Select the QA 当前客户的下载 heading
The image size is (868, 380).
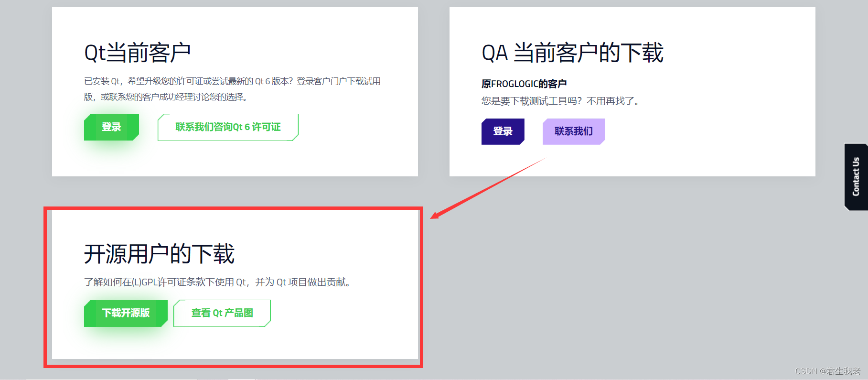pos(572,53)
